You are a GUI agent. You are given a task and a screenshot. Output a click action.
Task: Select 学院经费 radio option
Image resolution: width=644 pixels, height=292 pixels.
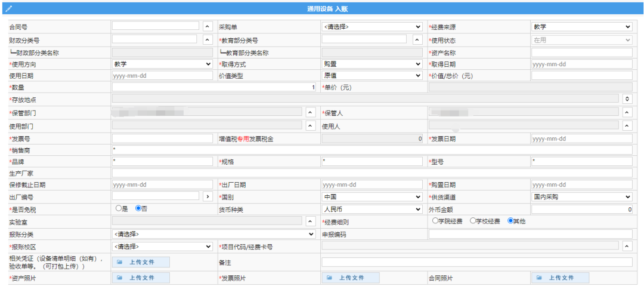(x=435, y=220)
